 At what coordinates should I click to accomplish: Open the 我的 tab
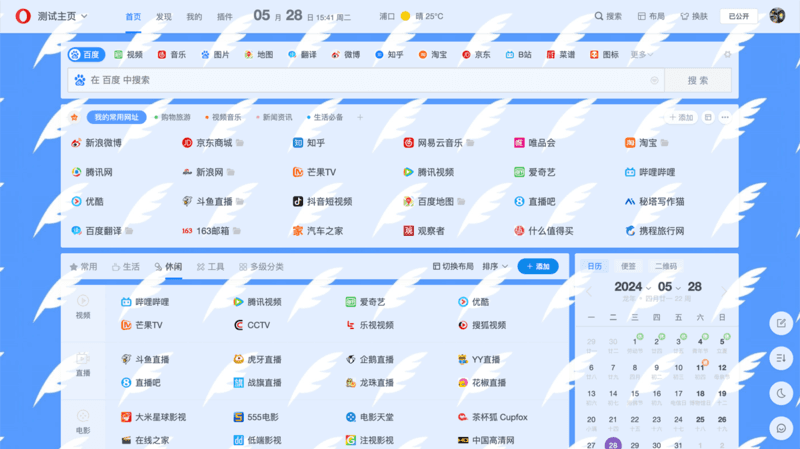click(194, 17)
